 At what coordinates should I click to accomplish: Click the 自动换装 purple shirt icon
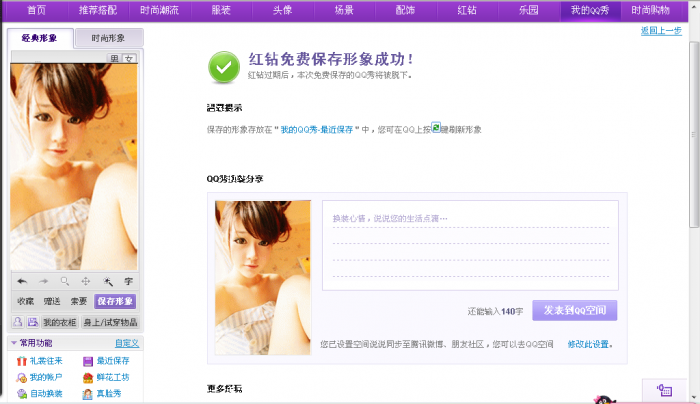point(21,394)
